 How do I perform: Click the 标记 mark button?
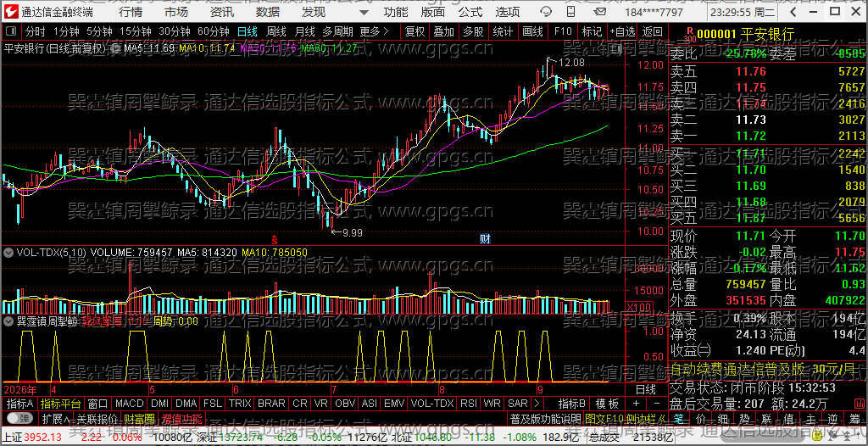pos(592,31)
